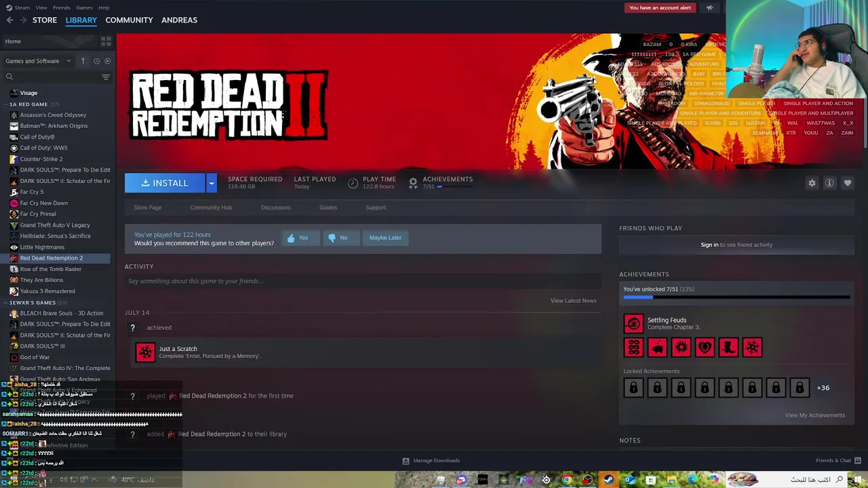Click 'You have an account alert' banner
868x488 pixels.
pos(660,8)
